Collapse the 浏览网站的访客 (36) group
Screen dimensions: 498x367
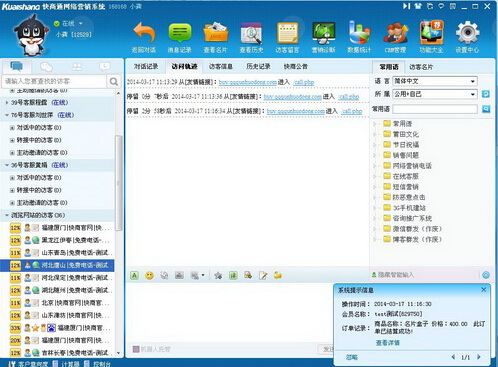point(7,215)
